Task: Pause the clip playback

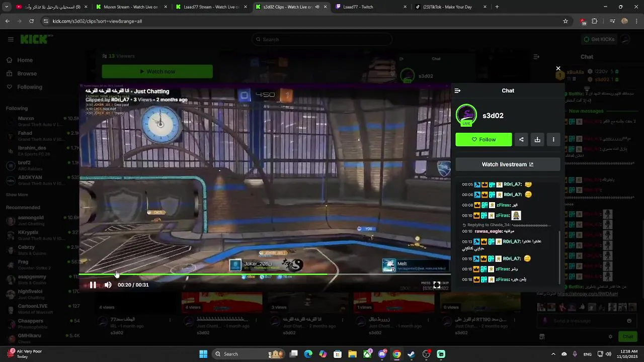Action: pyautogui.click(x=93, y=285)
